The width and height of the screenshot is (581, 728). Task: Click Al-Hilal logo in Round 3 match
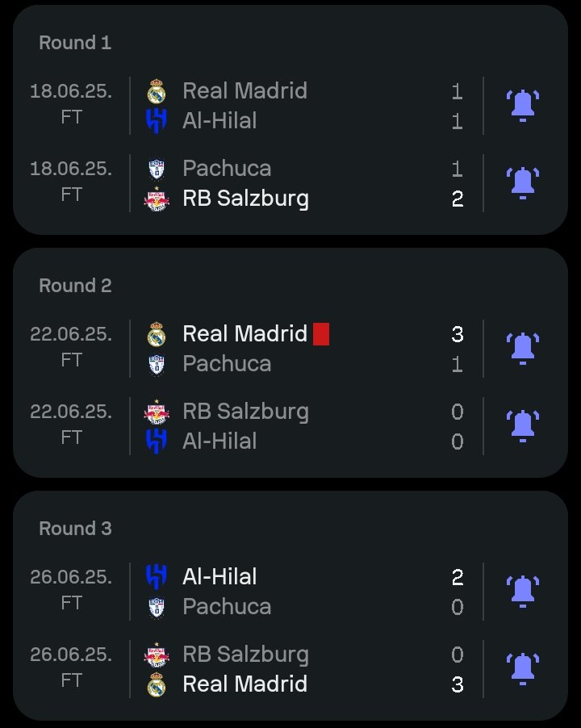(x=157, y=576)
